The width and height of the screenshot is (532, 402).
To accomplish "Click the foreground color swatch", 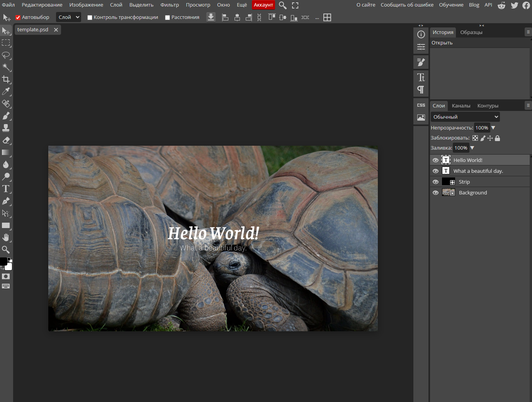I will click(x=3, y=262).
